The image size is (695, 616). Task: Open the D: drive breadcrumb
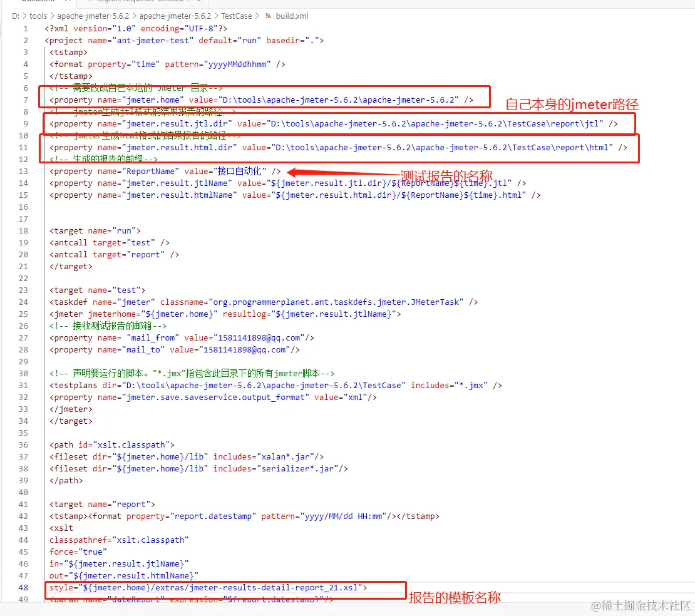coord(16,16)
